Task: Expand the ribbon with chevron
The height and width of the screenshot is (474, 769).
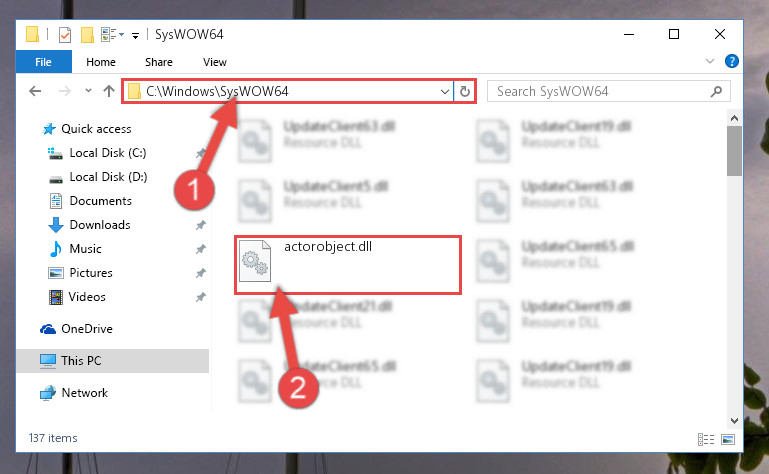Action: 710,61
